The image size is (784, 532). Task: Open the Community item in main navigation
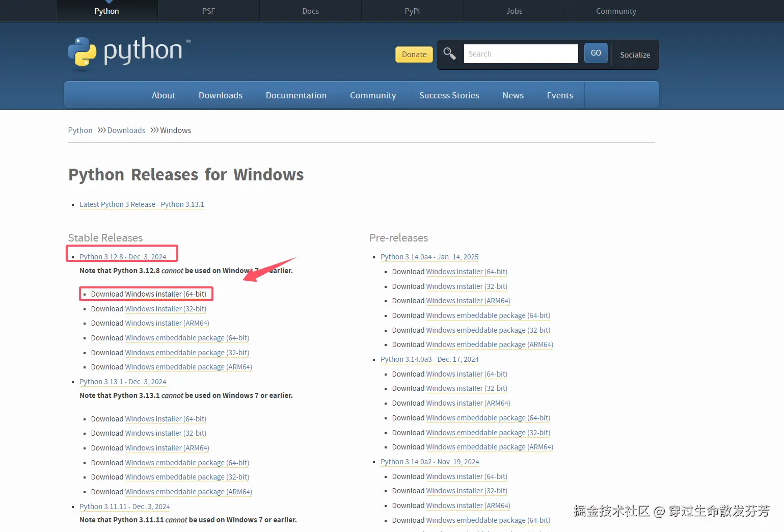tap(373, 95)
